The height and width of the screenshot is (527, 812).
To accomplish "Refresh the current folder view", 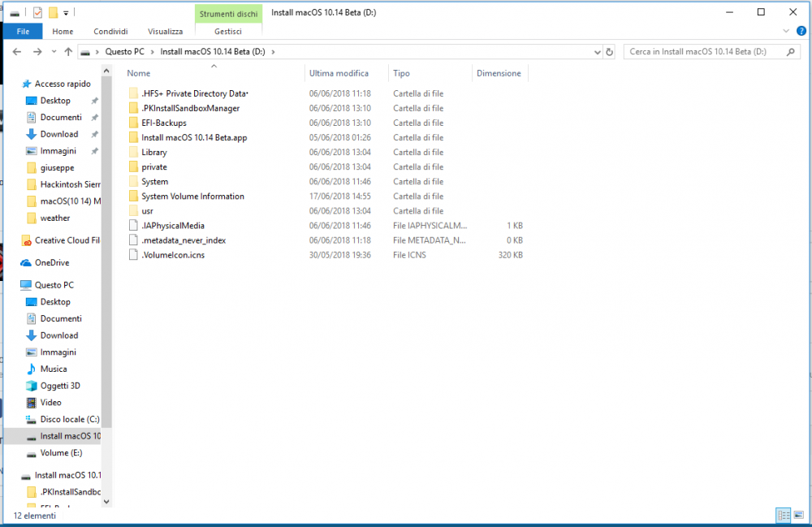I will click(x=610, y=52).
